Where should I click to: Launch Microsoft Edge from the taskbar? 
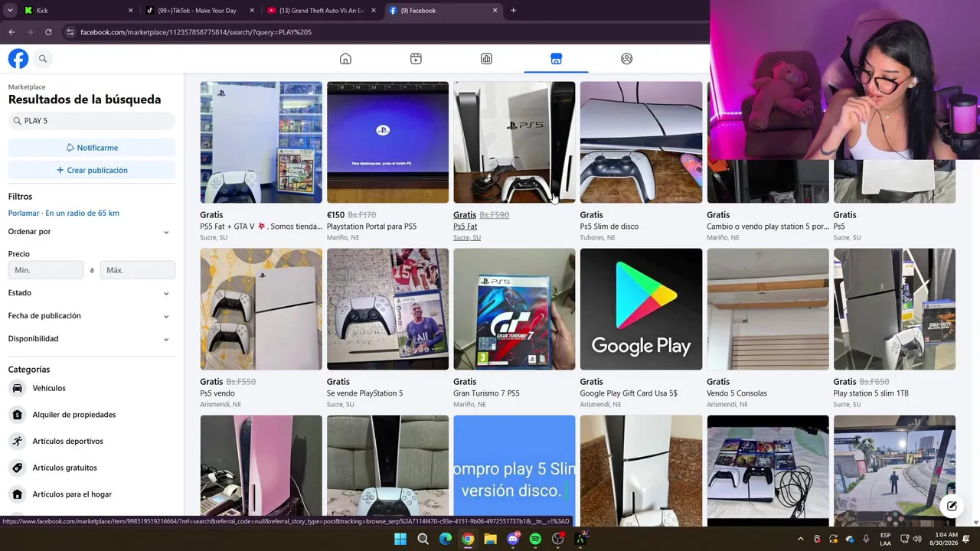pyautogui.click(x=446, y=539)
